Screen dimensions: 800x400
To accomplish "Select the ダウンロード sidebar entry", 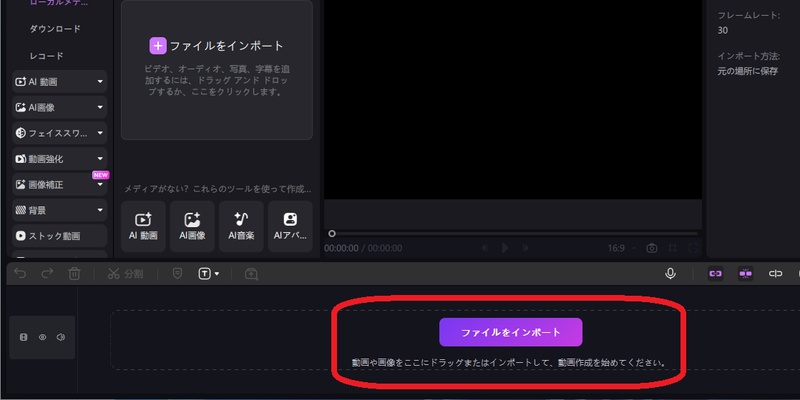I will [x=55, y=29].
